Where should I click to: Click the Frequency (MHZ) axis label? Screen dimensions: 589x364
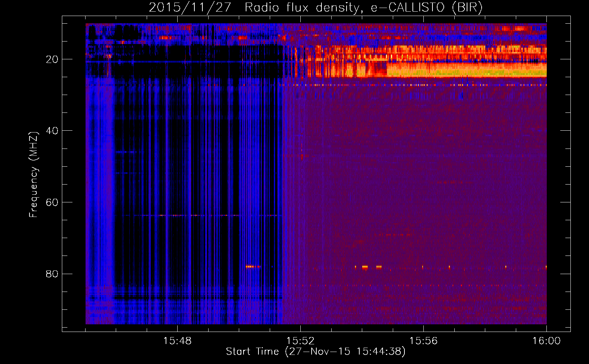pyautogui.click(x=33, y=175)
